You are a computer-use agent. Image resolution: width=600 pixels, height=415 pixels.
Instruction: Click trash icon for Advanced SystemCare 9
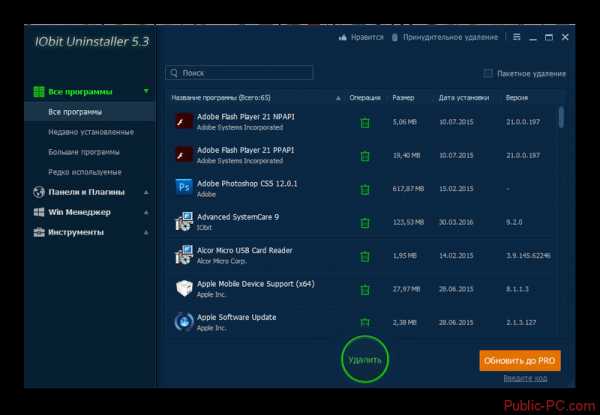pos(365,223)
